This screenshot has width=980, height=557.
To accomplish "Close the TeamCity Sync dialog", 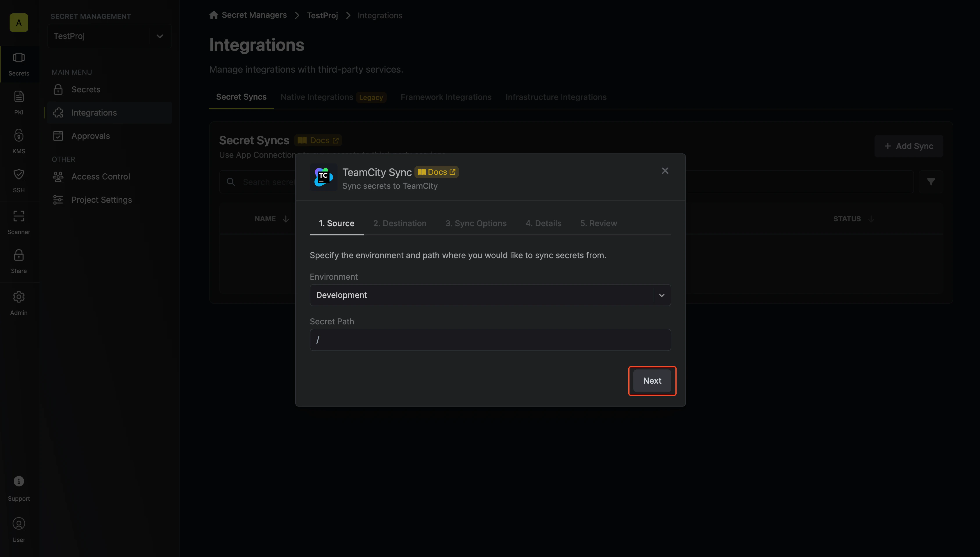I will click(x=665, y=171).
